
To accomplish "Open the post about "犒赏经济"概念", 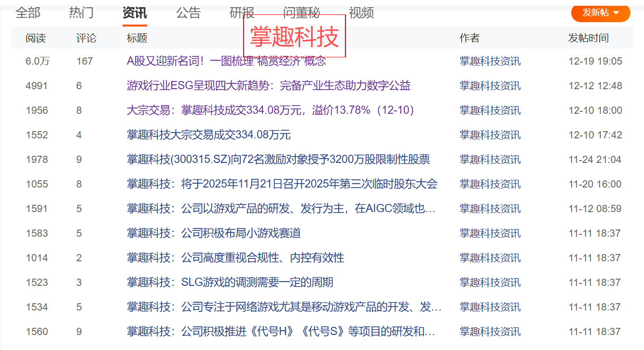I will (x=226, y=61).
